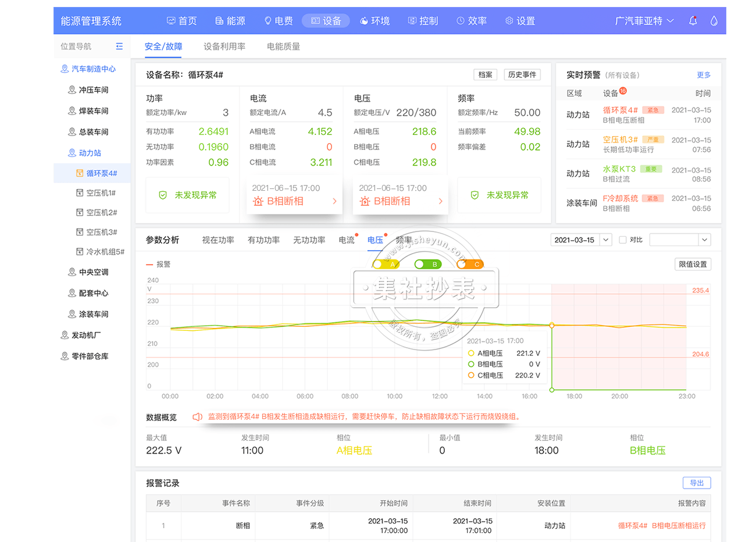Toggle the yellow A phase switch
756x542 pixels.
coord(385,264)
